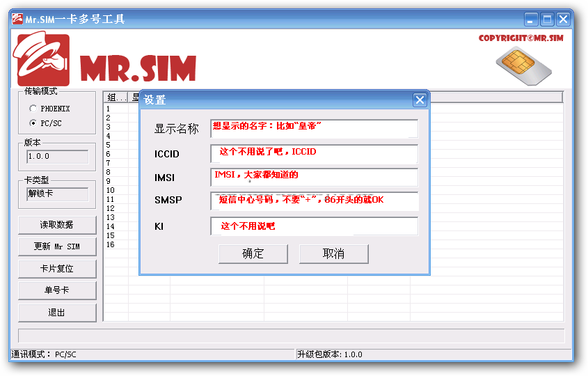Close the Mr.SIM main window
The width and height of the screenshot is (588, 376).
tap(564, 19)
